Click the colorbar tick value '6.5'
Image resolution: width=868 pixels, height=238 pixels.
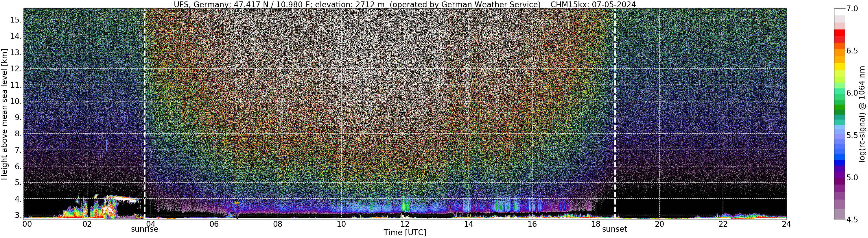pos(852,51)
